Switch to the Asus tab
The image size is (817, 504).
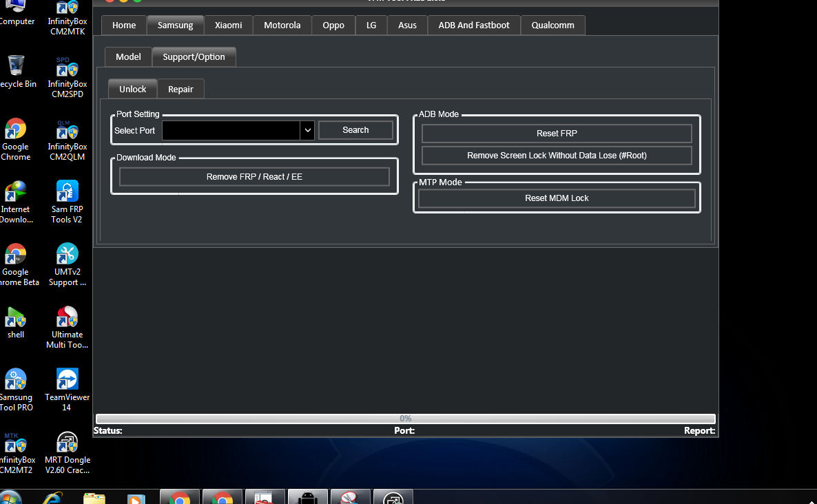[407, 25]
